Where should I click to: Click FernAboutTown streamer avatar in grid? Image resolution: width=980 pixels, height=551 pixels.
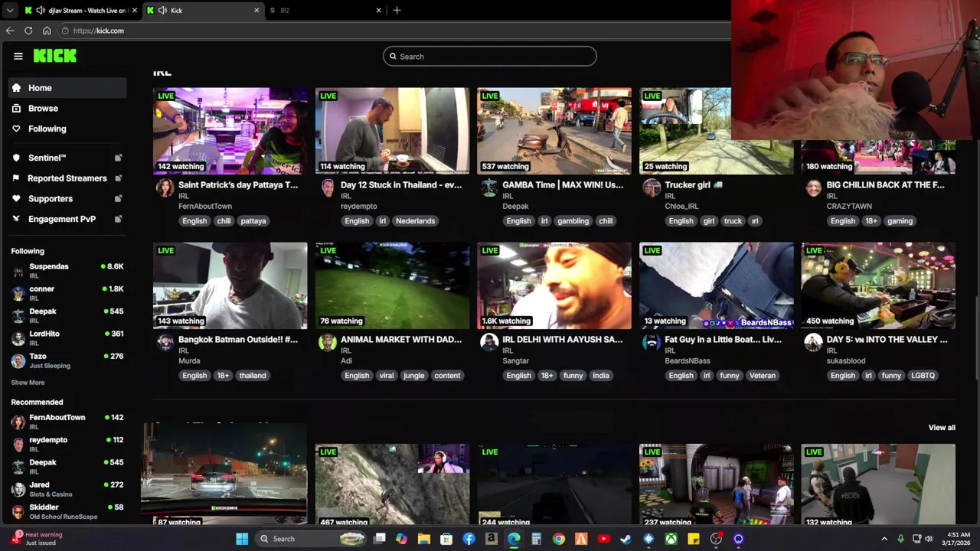click(165, 187)
